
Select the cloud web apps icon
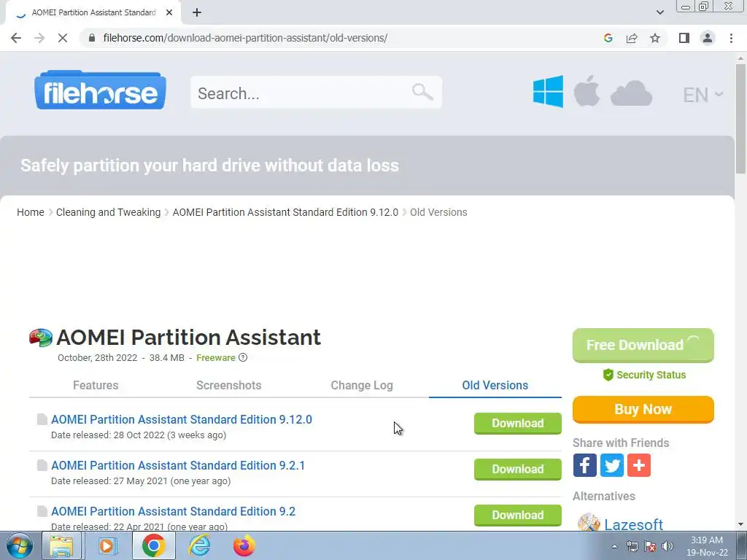coord(631,93)
